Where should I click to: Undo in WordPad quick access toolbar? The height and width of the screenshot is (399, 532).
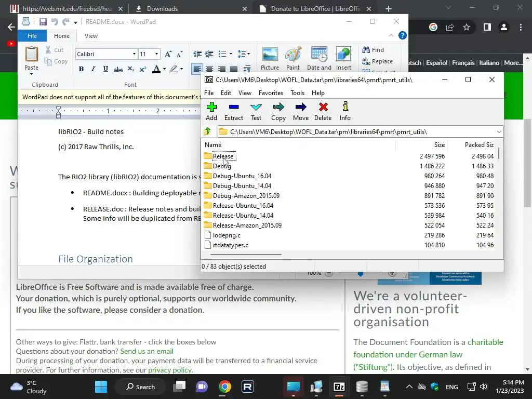click(54, 22)
